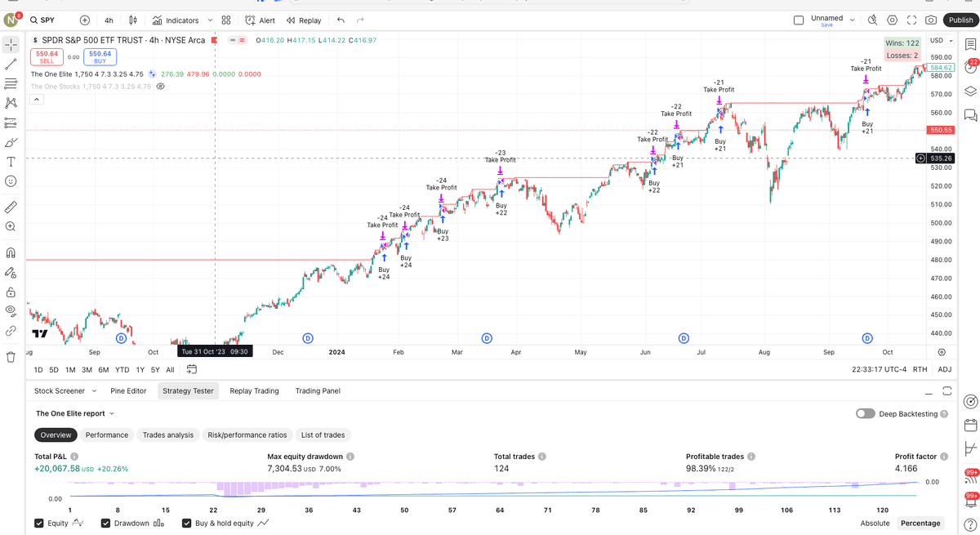The height and width of the screenshot is (535, 980).
Task: Open the List of trades tab
Action: pyautogui.click(x=323, y=435)
